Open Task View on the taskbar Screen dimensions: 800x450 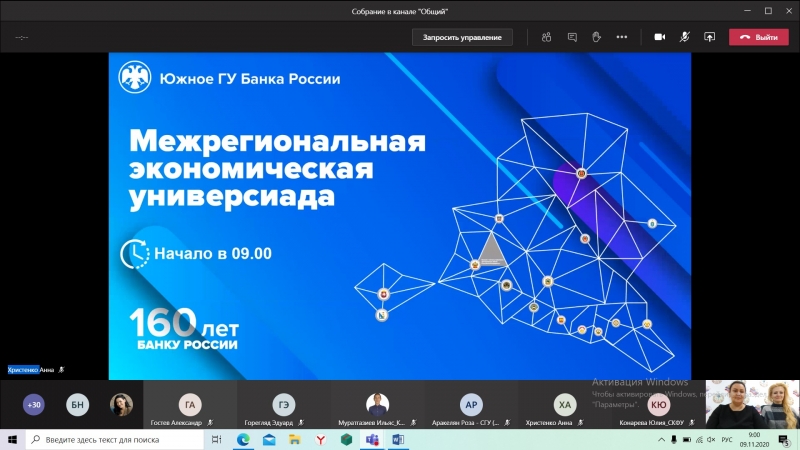216,439
